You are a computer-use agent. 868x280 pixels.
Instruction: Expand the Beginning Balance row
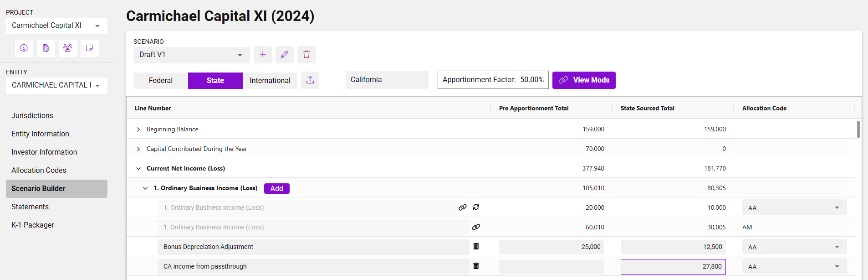[x=138, y=130]
